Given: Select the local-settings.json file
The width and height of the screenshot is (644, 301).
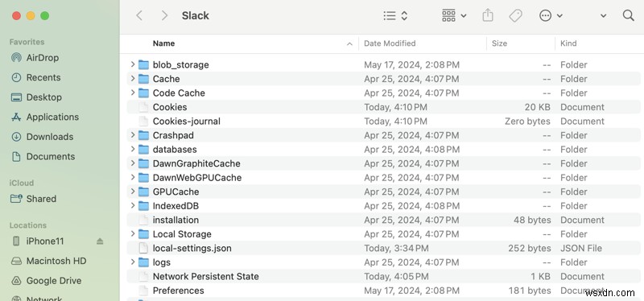Looking at the screenshot, I should pyautogui.click(x=192, y=249).
